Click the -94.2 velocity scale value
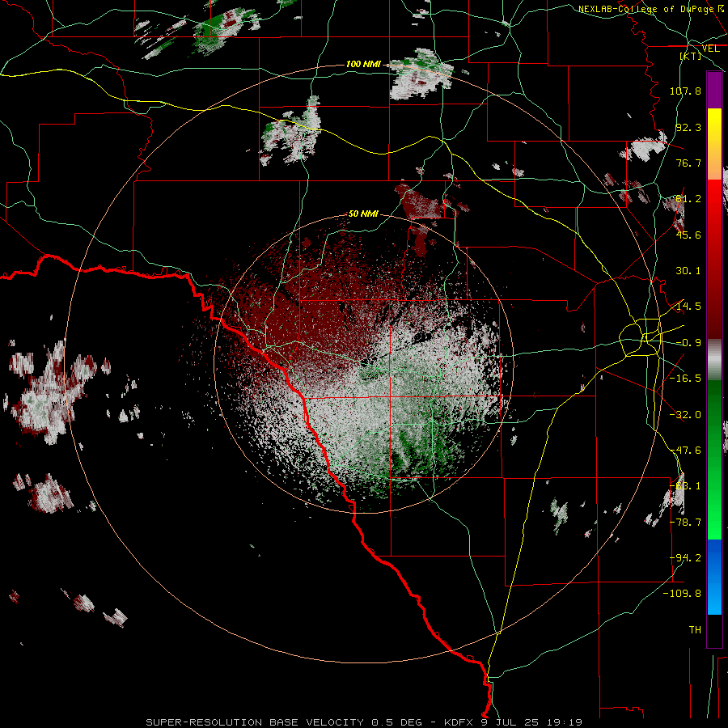The image size is (728, 728). point(685,558)
